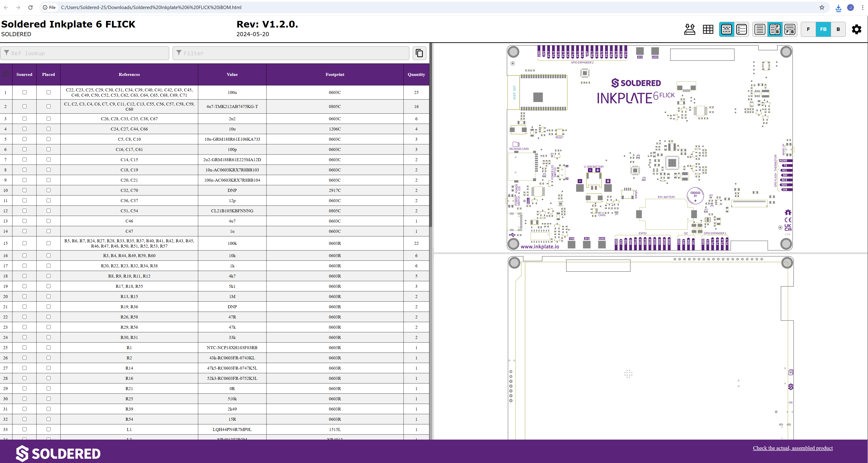Check Placed box for row 3 2u2
This screenshot has height=463, width=868.
tap(49, 119)
